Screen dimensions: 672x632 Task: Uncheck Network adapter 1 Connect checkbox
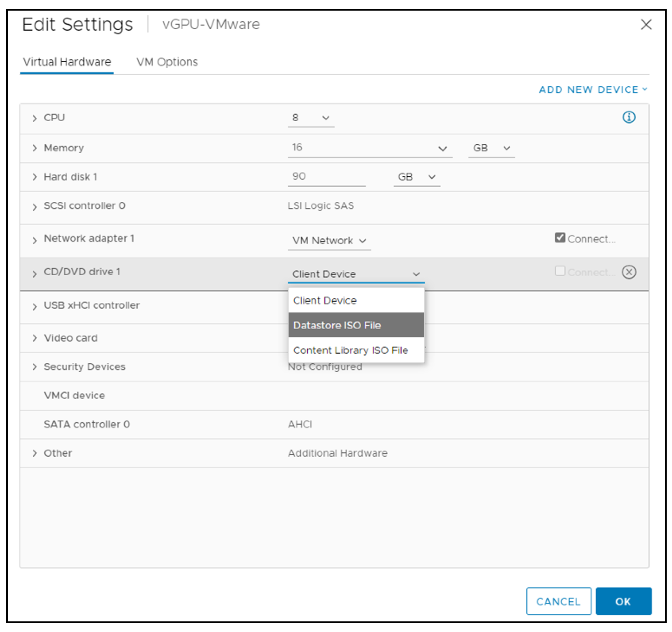[560, 237]
